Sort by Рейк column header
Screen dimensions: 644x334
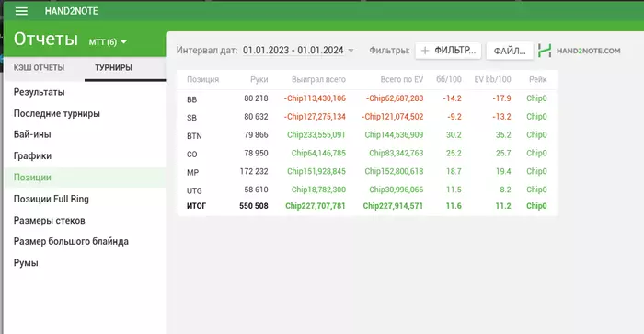click(x=538, y=79)
